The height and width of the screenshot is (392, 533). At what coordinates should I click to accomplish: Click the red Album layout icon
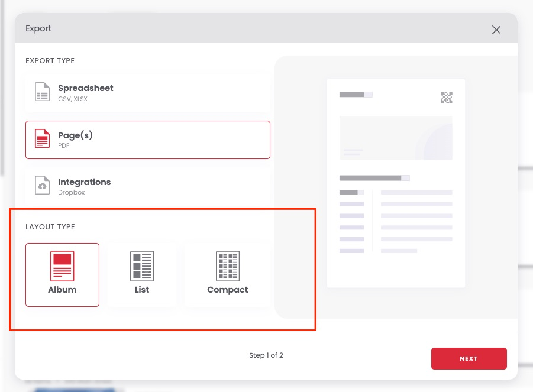pos(62,266)
